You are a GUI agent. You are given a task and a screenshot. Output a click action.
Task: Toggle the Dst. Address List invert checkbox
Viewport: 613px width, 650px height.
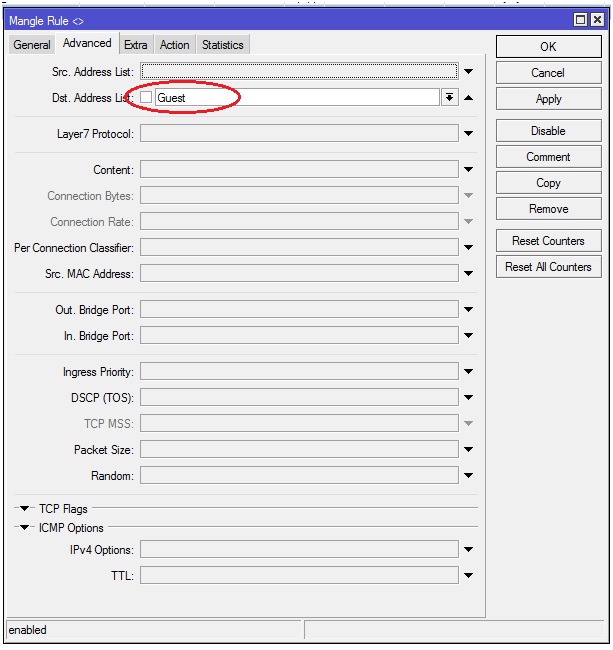coord(146,98)
